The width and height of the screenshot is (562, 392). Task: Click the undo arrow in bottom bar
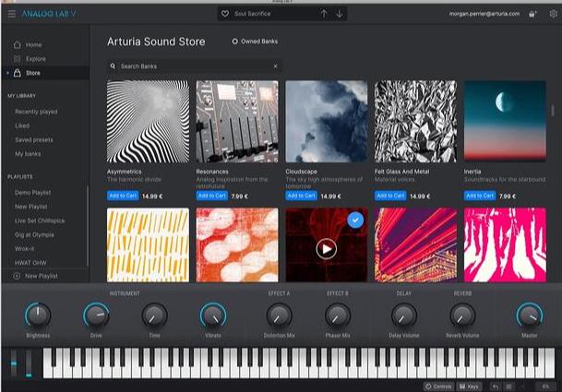click(495, 386)
